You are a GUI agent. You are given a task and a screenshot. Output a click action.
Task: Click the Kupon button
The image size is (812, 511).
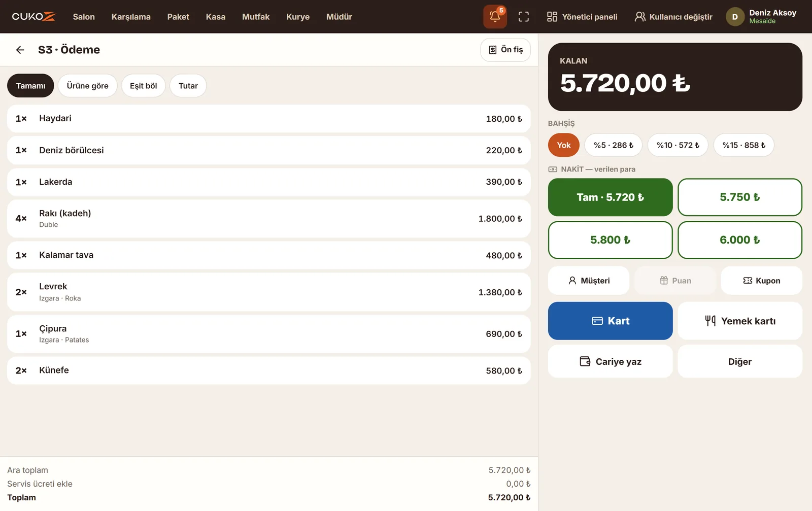click(762, 281)
